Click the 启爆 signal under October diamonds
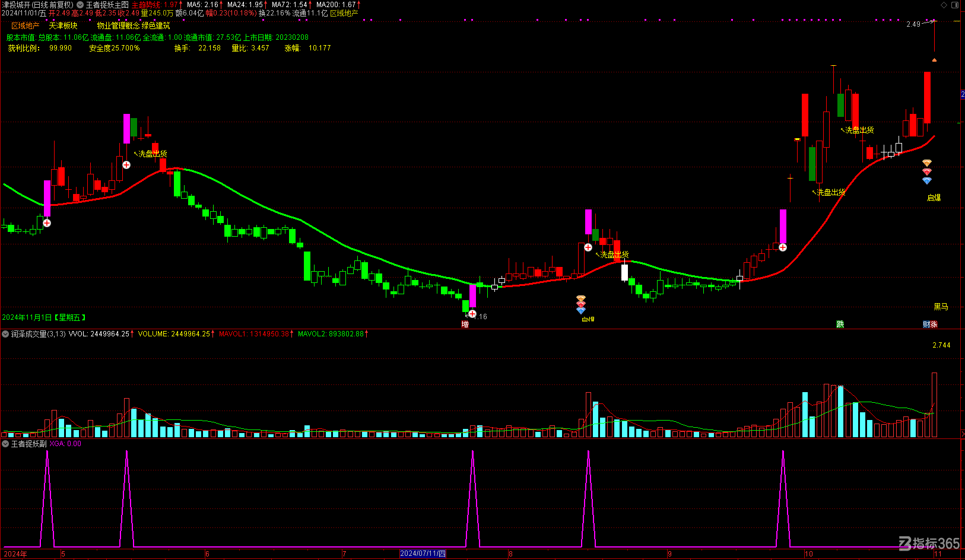This screenshot has width=965, height=560. coord(934,198)
